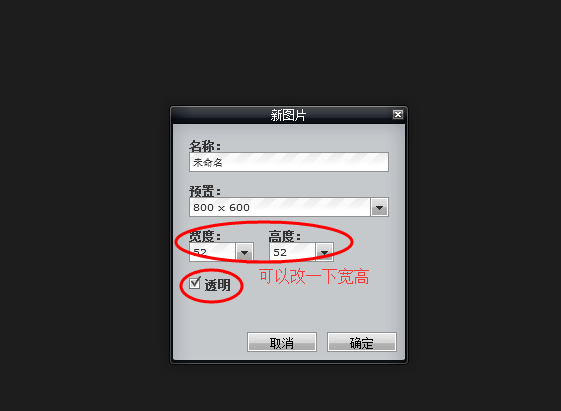The height and width of the screenshot is (411, 561).
Task: Click the 取消 button
Action: pos(282,342)
